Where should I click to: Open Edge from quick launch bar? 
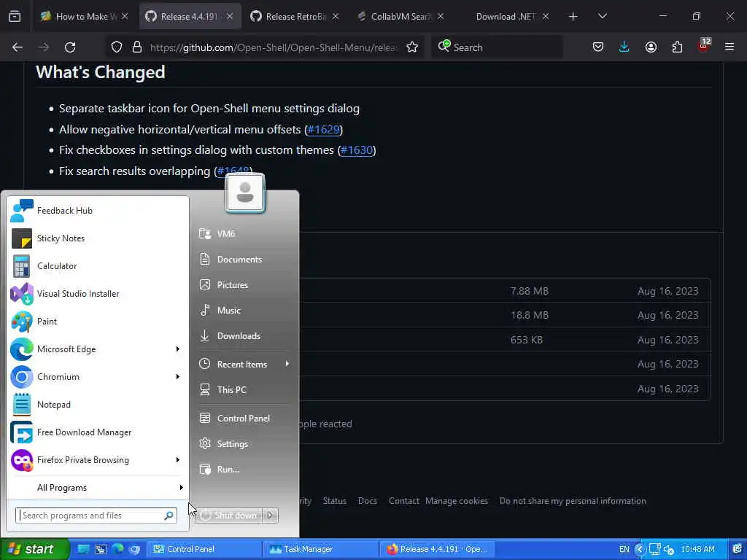pyautogui.click(x=117, y=549)
